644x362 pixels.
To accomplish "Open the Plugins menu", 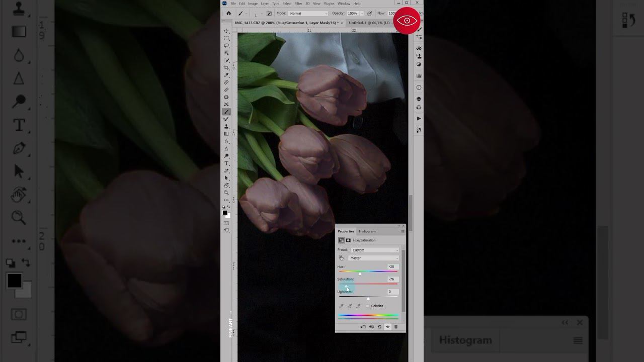I will pos(329,4).
